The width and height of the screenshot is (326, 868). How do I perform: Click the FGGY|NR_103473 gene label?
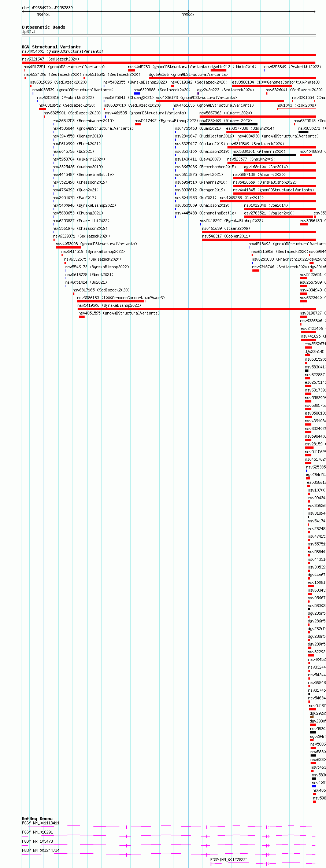(x=37, y=841)
